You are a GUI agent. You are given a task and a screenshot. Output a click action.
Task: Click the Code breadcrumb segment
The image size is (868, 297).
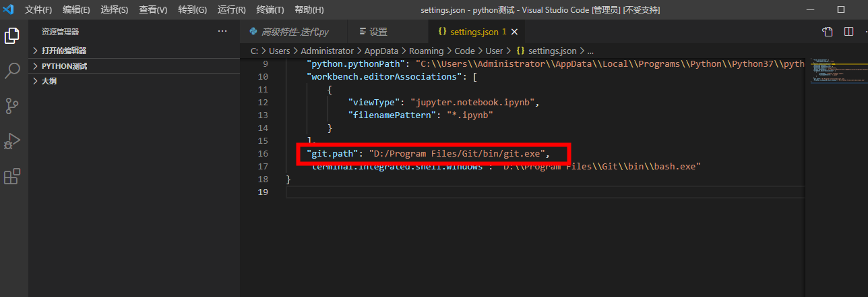point(464,51)
